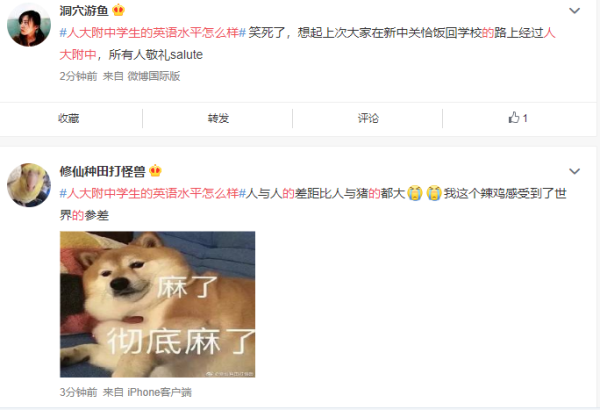Image resolution: width=600 pixels, height=410 pixels.
Task: Select 转发 to repost first post
Action: pos(218,118)
